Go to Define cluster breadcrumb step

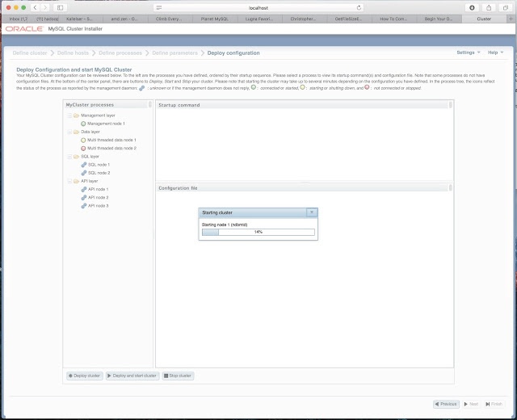click(x=30, y=53)
